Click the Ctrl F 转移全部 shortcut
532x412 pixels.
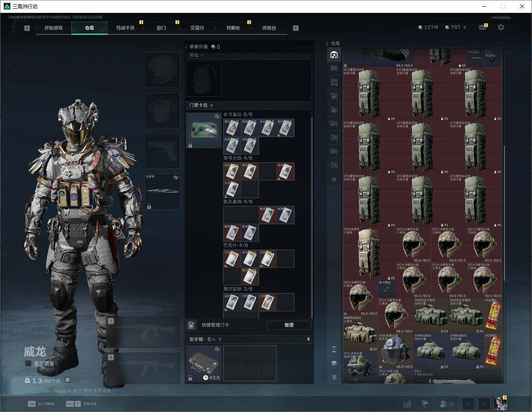tap(81, 404)
